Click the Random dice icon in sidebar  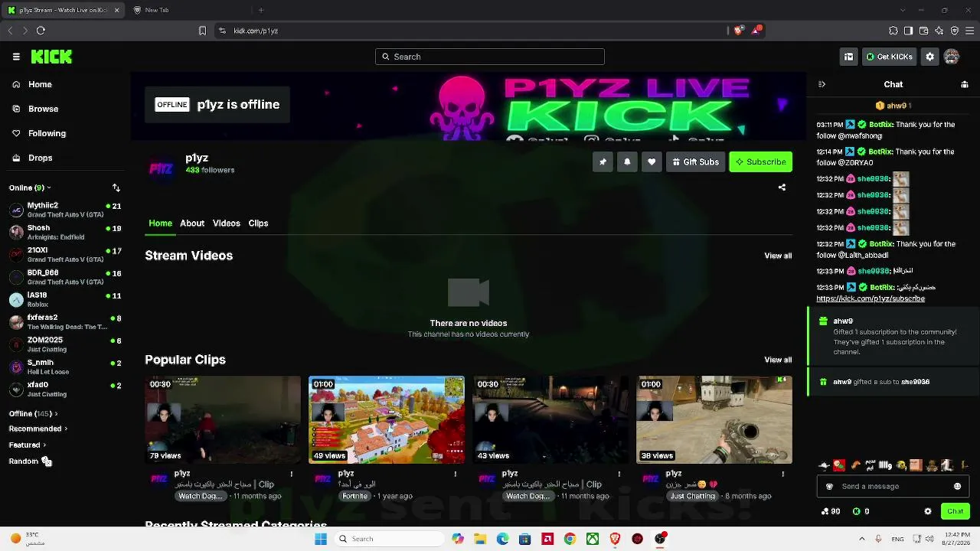pos(46,461)
